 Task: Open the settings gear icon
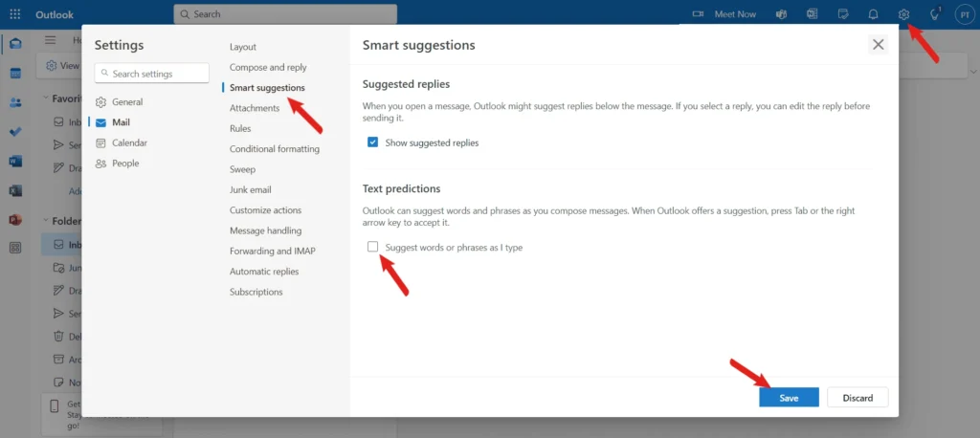(903, 14)
